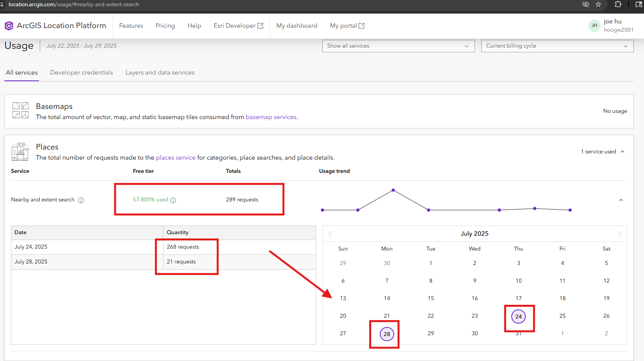The width and height of the screenshot is (644, 361).
Task: Click the crossed-eye icon in the address bar
Action: point(585,4)
